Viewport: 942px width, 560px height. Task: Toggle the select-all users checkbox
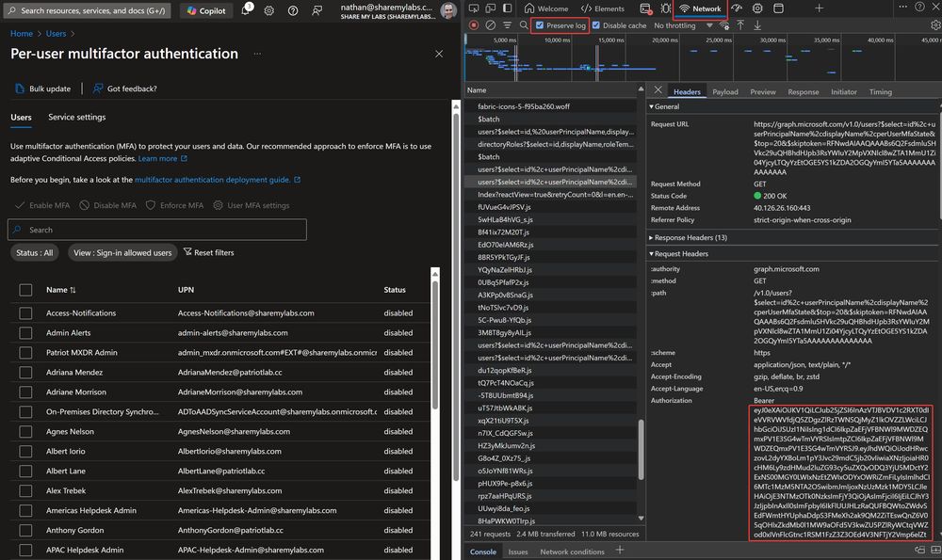pos(25,290)
